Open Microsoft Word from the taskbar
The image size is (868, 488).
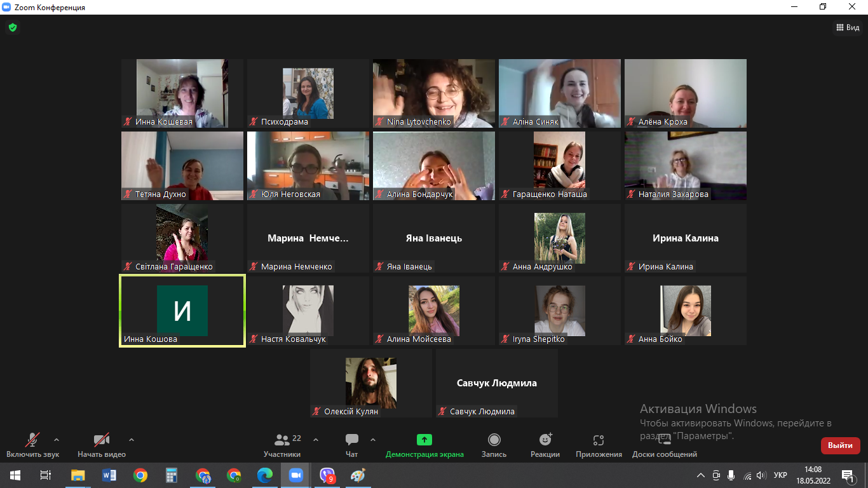(109, 475)
